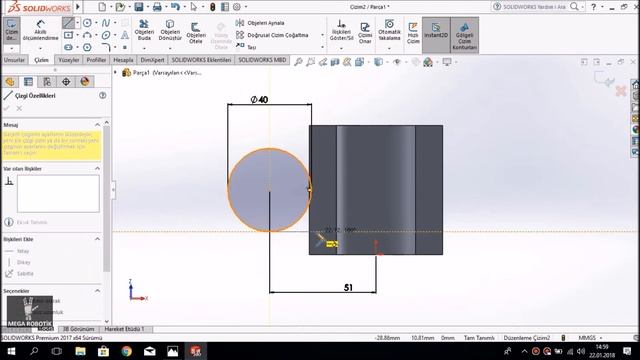Open the 3B Görünüm bottom tab

click(x=78, y=329)
